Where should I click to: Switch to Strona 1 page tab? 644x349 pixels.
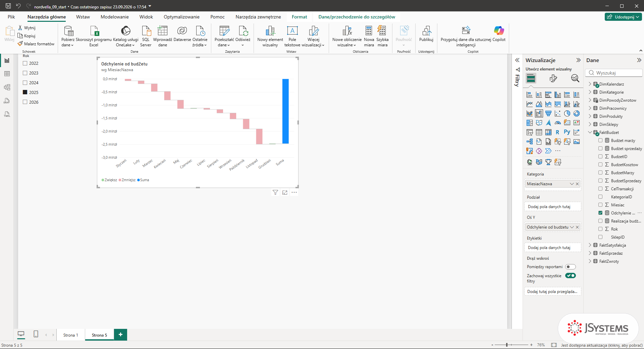pyautogui.click(x=70, y=335)
